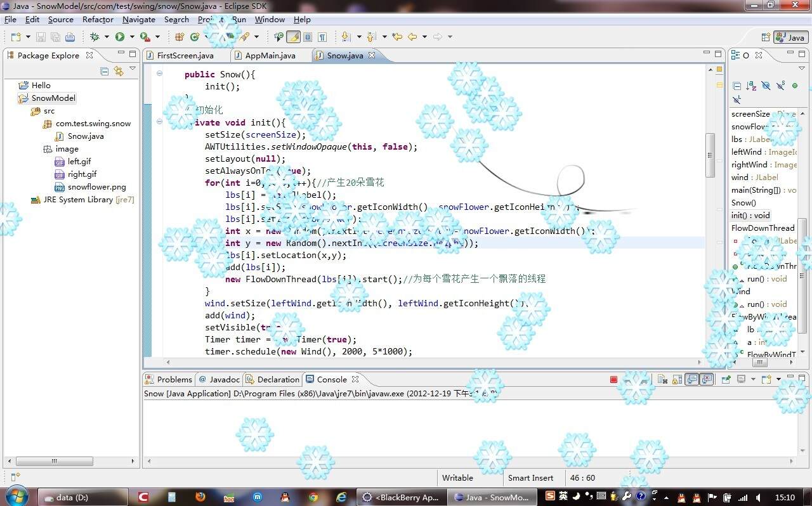Click the Run External Tools icon
The height and width of the screenshot is (506, 812).
click(x=145, y=37)
